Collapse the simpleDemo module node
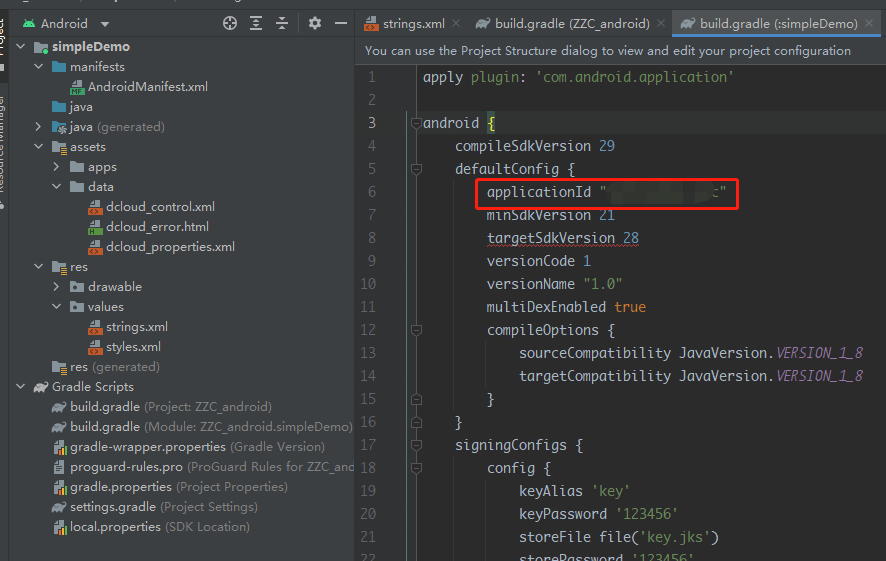The height and width of the screenshot is (561, 886). [23, 47]
